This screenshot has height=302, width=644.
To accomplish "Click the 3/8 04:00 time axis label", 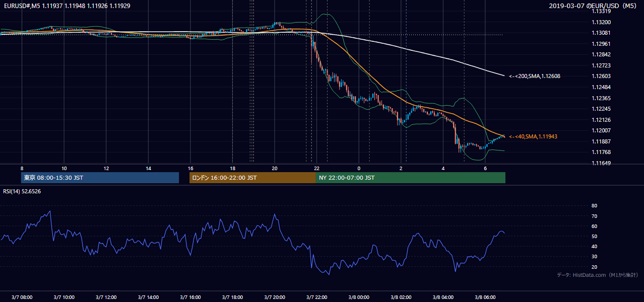I will pos(442,297).
